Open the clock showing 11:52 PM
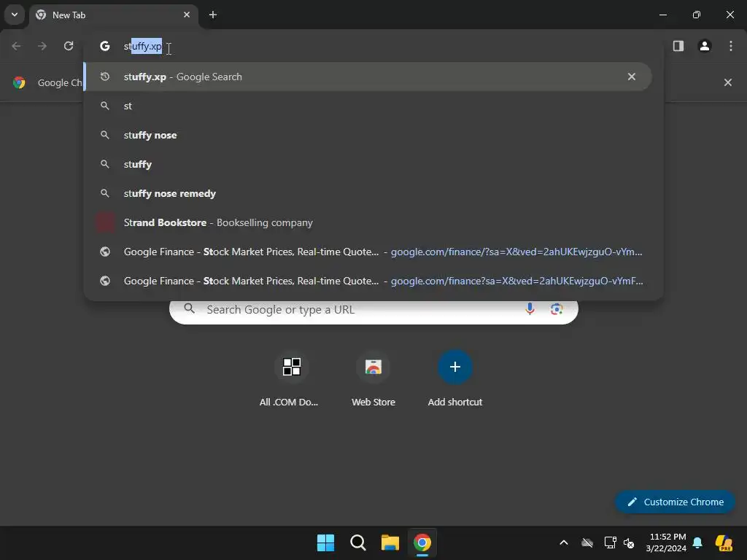Image resolution: width=747 pixels, height=560 pixels. tap(666, 542)
